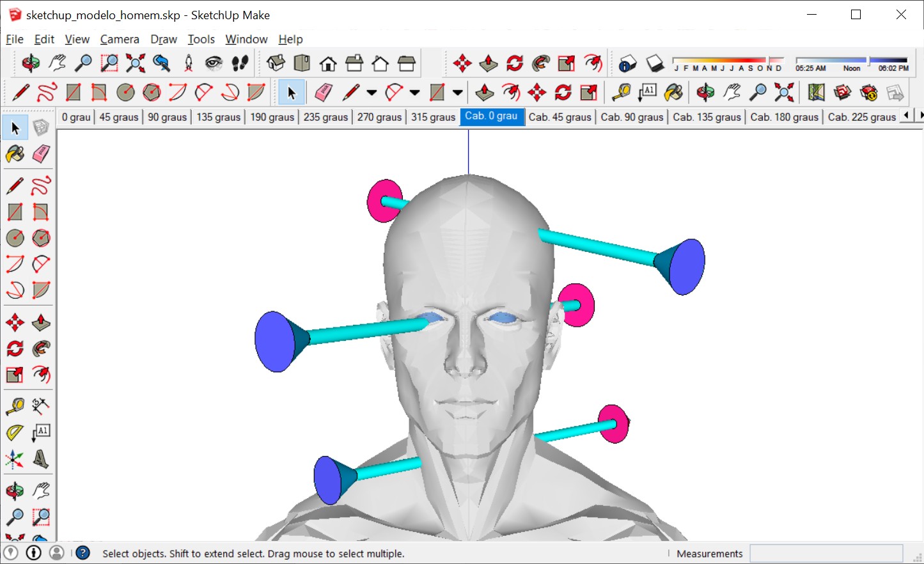Image resolution: width=924 pixels, height=564 pixels.
Task: Open the Camera menu
Action: 120,39
